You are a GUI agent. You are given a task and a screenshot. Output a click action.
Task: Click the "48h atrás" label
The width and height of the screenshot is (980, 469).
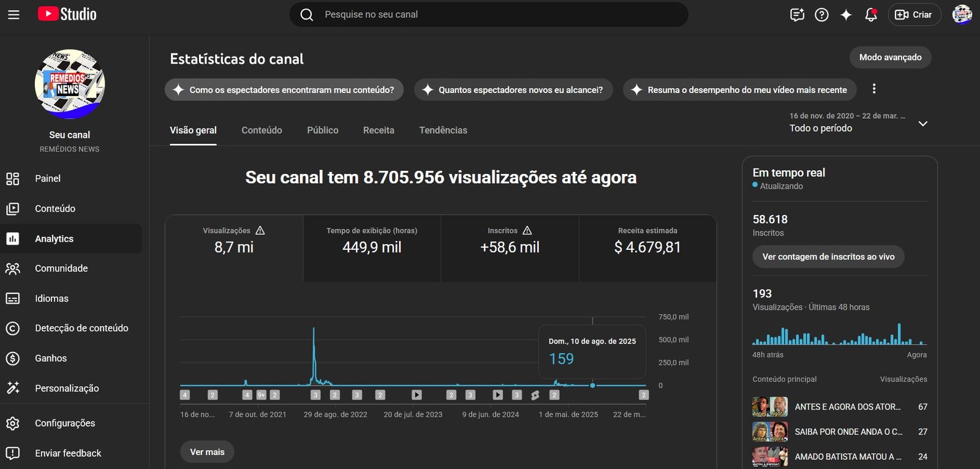(x=768, y=355)
